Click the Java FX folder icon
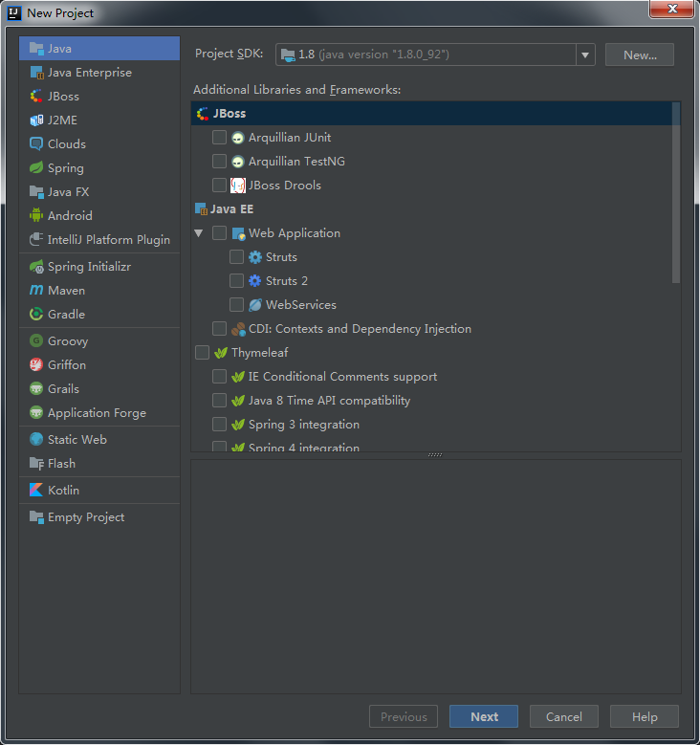The height and width of the screenshot is (745, 700). pos(36,192)
